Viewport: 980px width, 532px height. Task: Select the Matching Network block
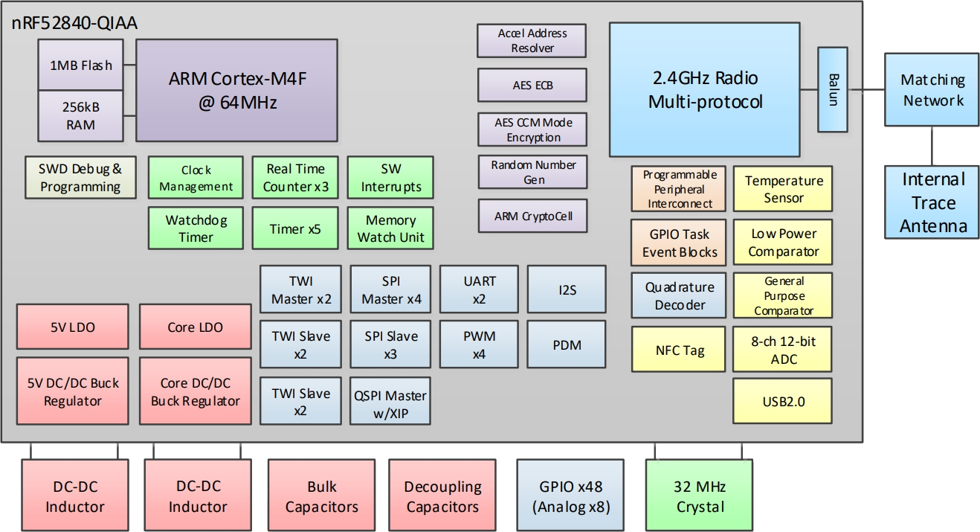932,89
